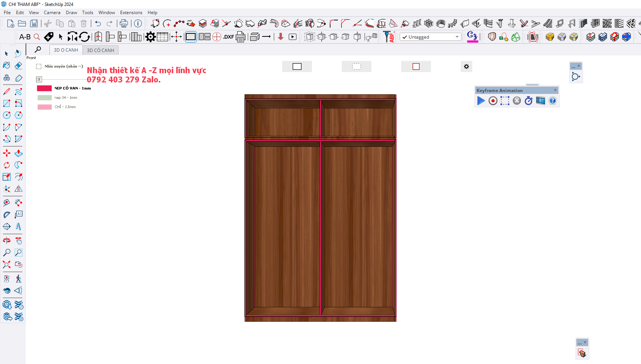Select the Orbit tool
Image resolution: width=641 pixels, height=364 pixels.
pos(7,241)
